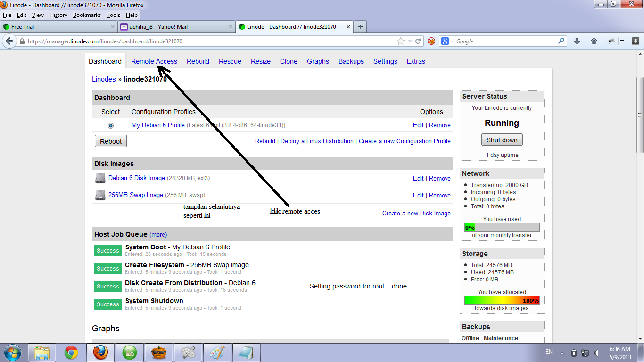Reload the page with the refresh icon
Viewport: 644px width, 362px height.
coord(418,41)
